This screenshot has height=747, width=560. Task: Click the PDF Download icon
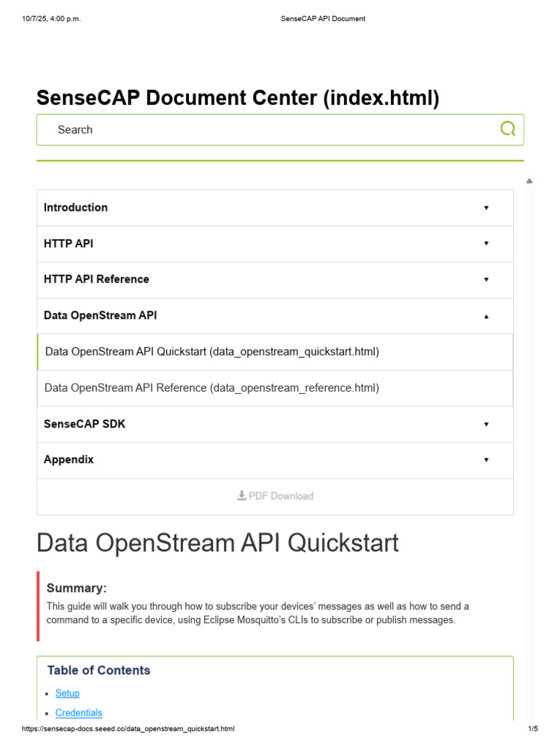[x=241, y=495]
